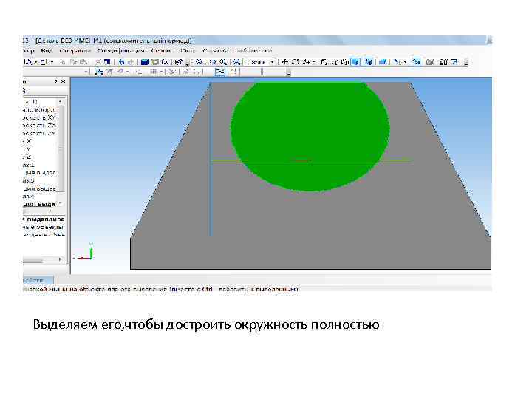Click the zoom-out magnifier icon

point(223,62)
